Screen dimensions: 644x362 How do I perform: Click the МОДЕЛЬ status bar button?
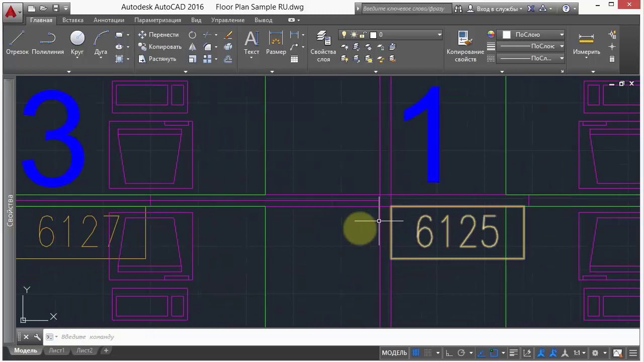[x=394, y=353]
